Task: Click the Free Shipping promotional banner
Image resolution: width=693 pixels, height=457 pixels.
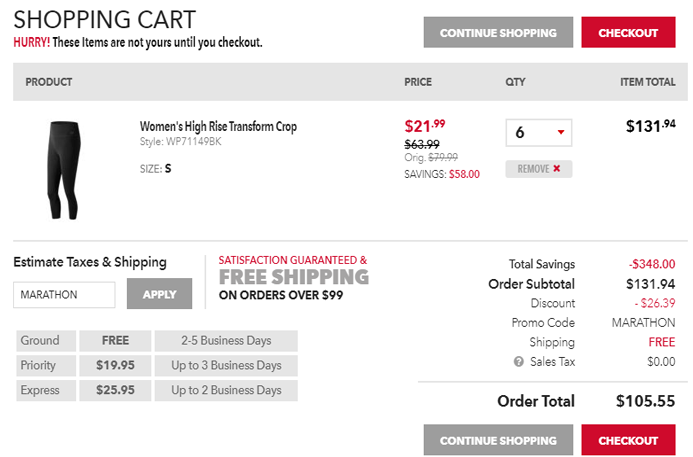Action: pos(293,277)
